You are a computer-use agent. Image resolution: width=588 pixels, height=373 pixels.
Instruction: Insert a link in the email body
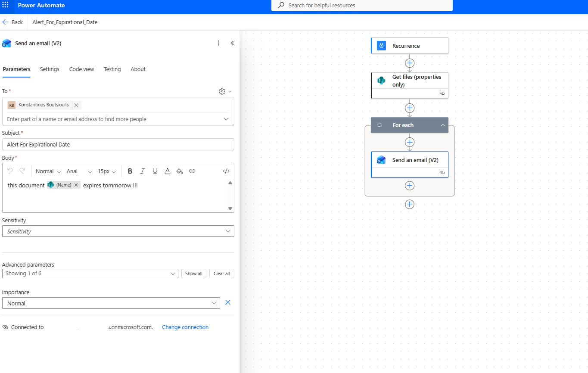pyautogui.click(x=192, y=171)
